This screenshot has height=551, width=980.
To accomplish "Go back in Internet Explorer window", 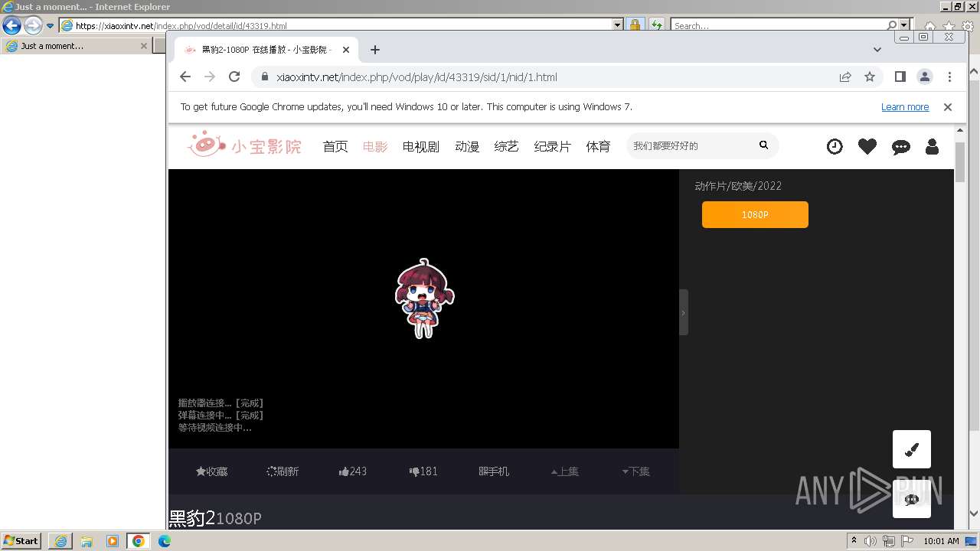I will (x=11, y=25).
